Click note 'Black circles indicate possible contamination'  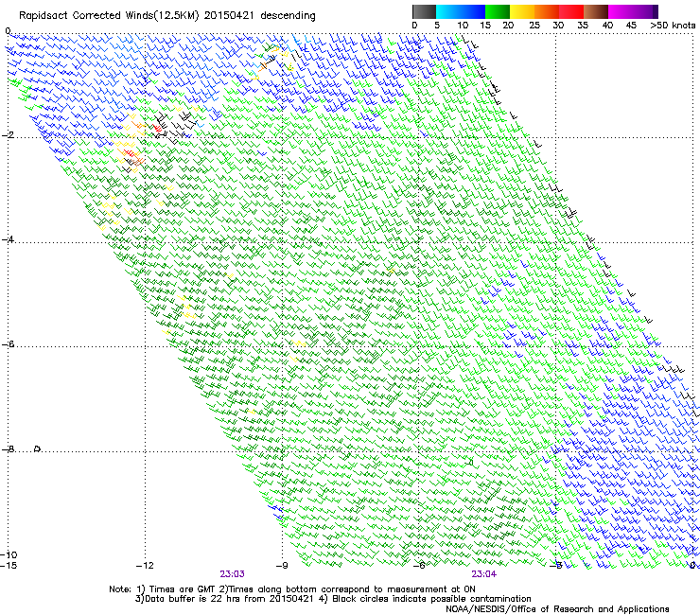(x=431, y=599)
